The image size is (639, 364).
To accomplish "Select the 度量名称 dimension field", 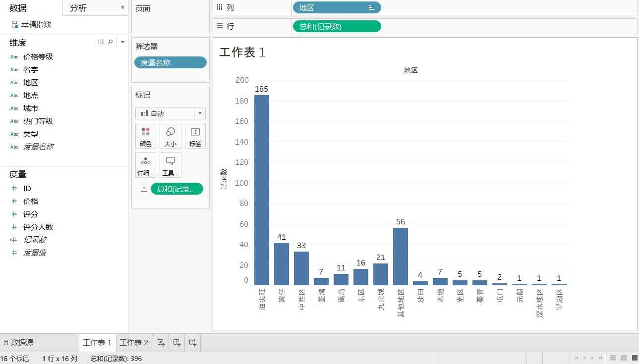I will (x=38, y=147).
